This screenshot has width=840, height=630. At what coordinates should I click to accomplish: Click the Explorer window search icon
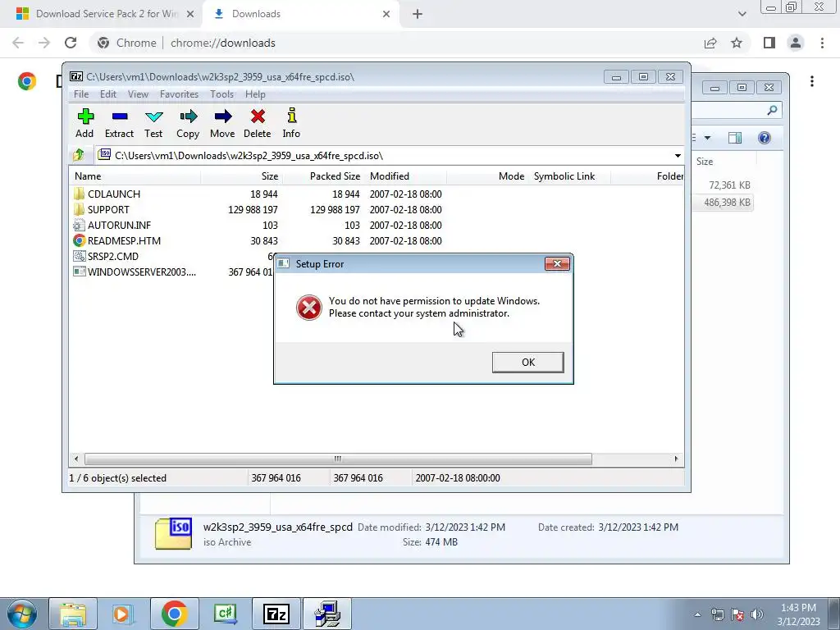point(772,110)
